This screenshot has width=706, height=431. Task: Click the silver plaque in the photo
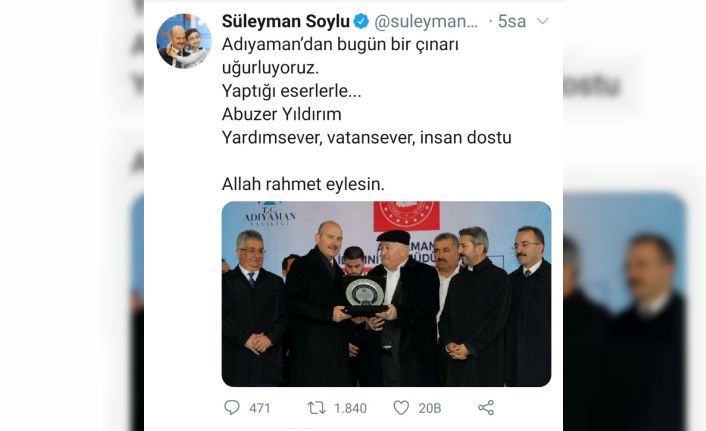tap(365, 296)
